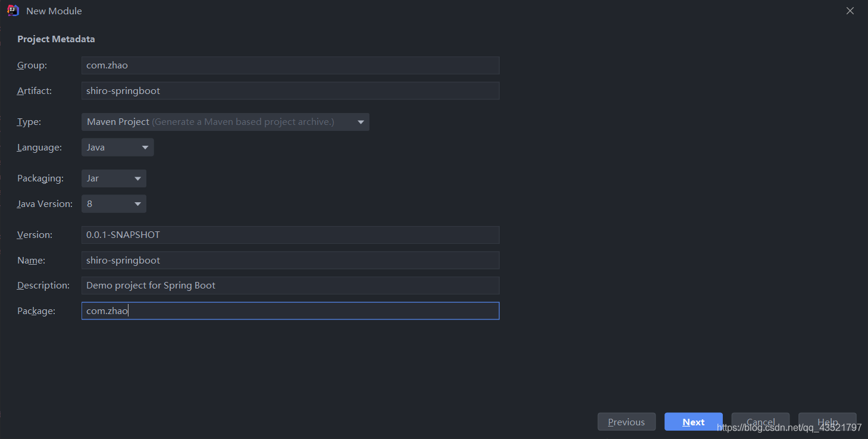
Task: Click the Version label
Action: (35, 235)
